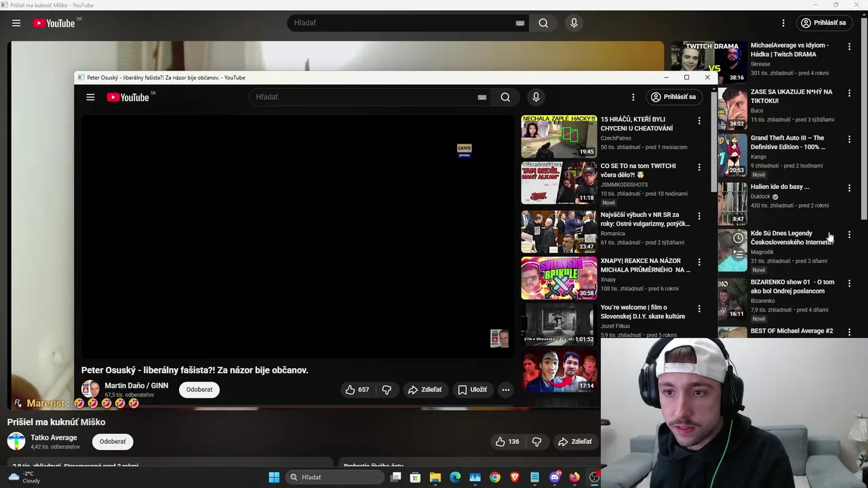868x488 pixels.
Task: Open options dots for Halien ide do basy
Action: (x=849, y=188)
